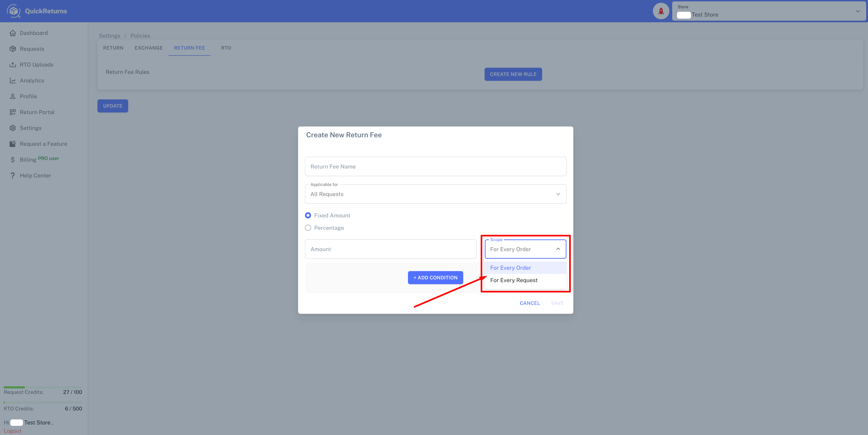Click SAVE in the dialog
Screen dimensions: 868x435
click(x=557, y=303)
